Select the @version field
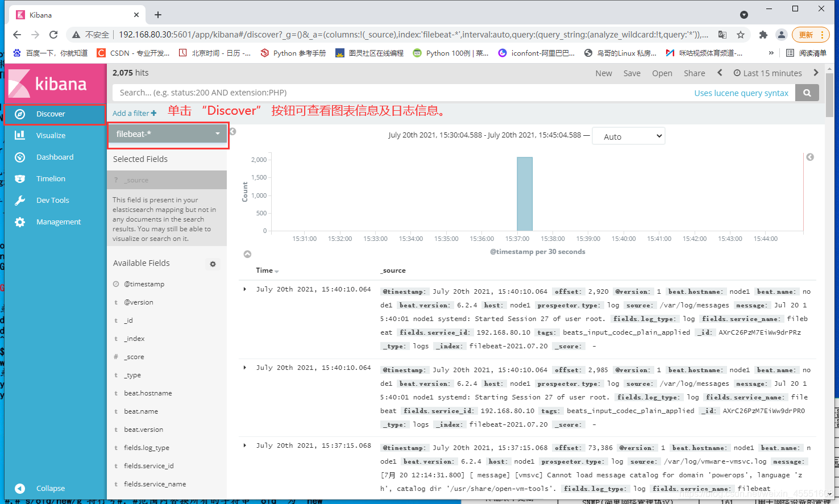Image resolution: width=839 pixels, height=504 pixels. pyautogui.click(x=139, y=302)
